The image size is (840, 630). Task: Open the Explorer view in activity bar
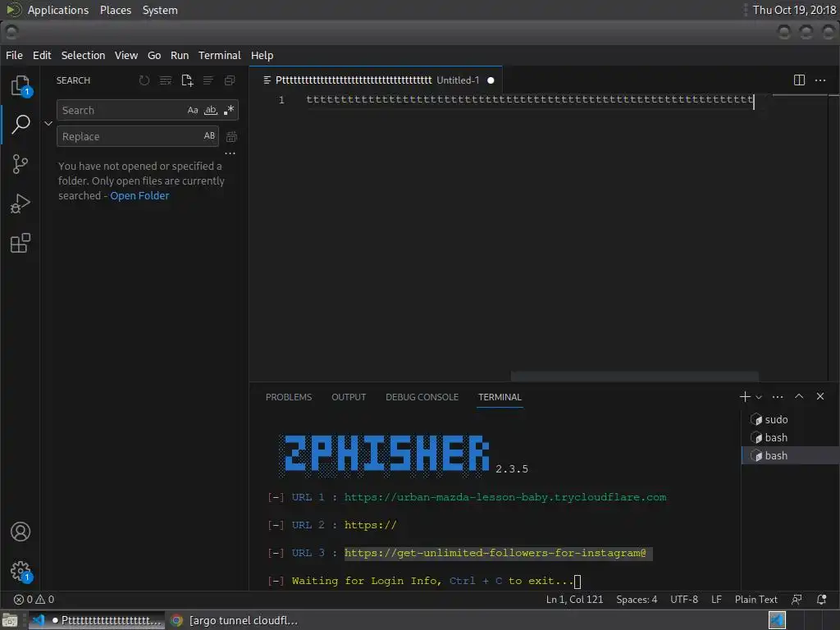click(21, 85)
